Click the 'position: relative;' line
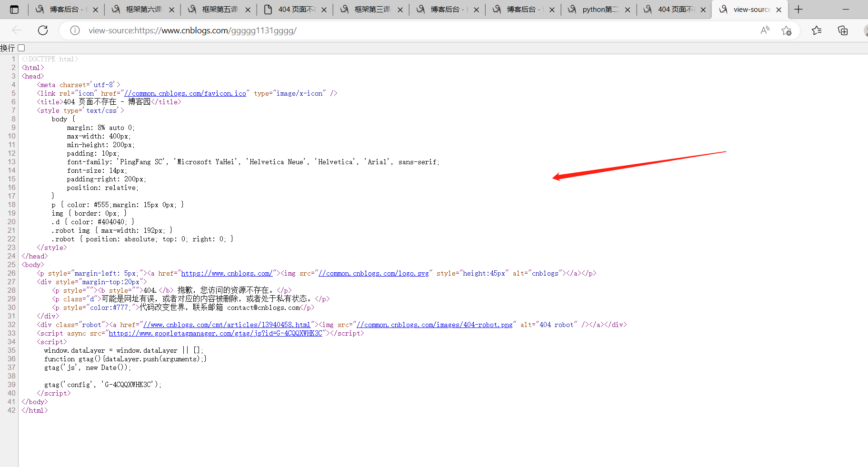The image size is (868, 467). 103,188
